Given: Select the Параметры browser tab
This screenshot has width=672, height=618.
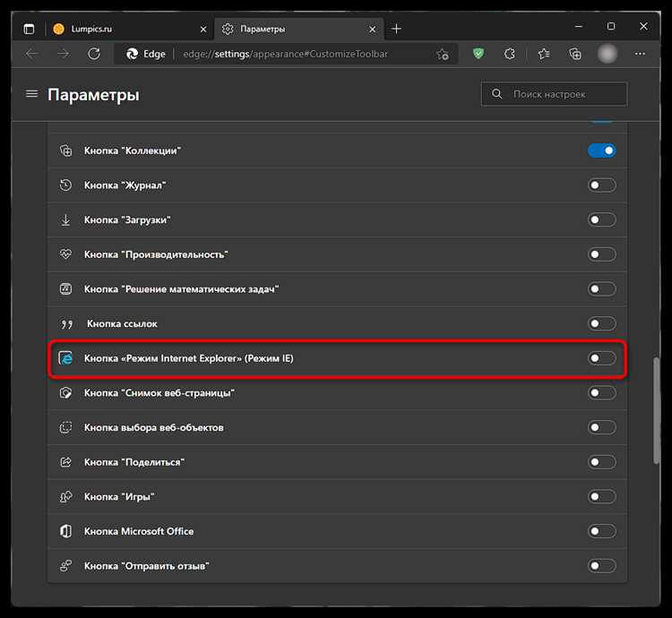Looking at the screenshot, I should (x=298, y=29).
